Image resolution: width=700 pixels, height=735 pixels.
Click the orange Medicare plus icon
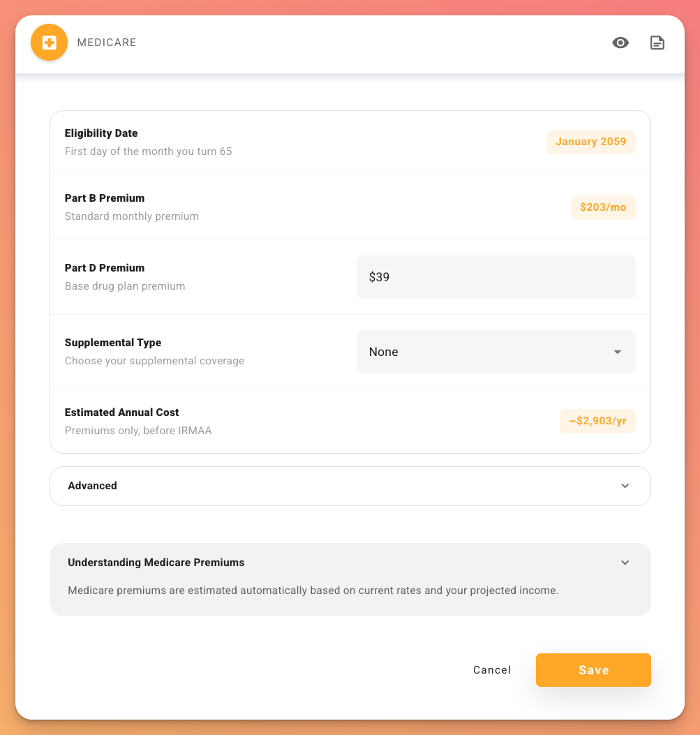49,42
